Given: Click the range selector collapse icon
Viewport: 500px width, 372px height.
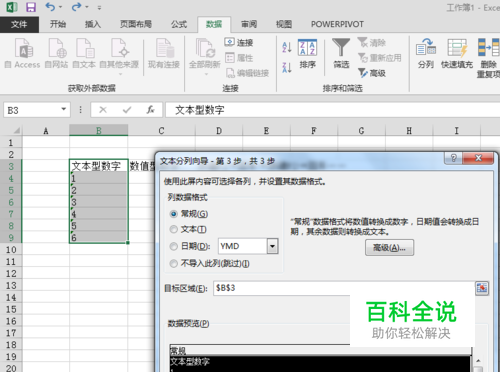Looking at the screenshot, I should 482,288.
